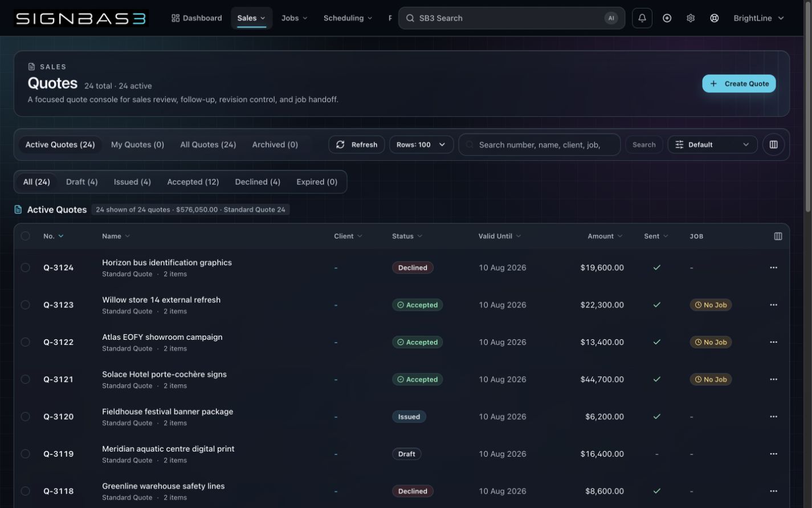The height and width of the screenshot is (508, 812).
Task: Switch to the All Quotes (24) tab
Action: click(x=208, y=145)
